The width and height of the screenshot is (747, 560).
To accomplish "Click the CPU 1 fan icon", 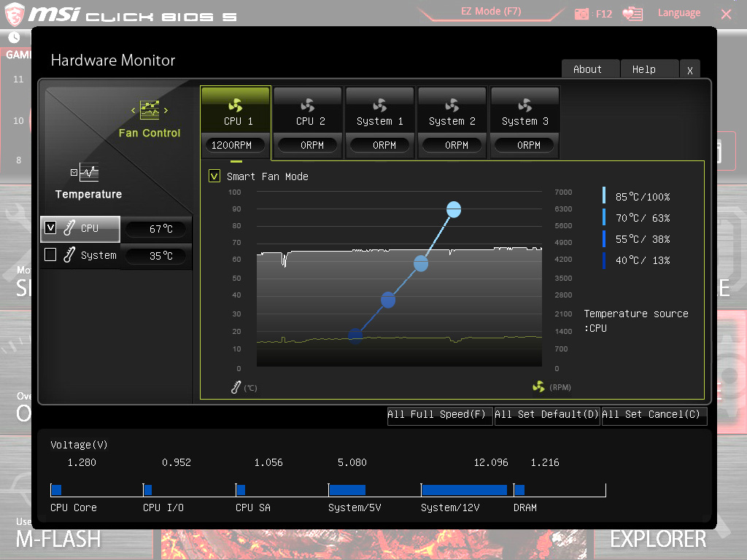I will point(236,105).
